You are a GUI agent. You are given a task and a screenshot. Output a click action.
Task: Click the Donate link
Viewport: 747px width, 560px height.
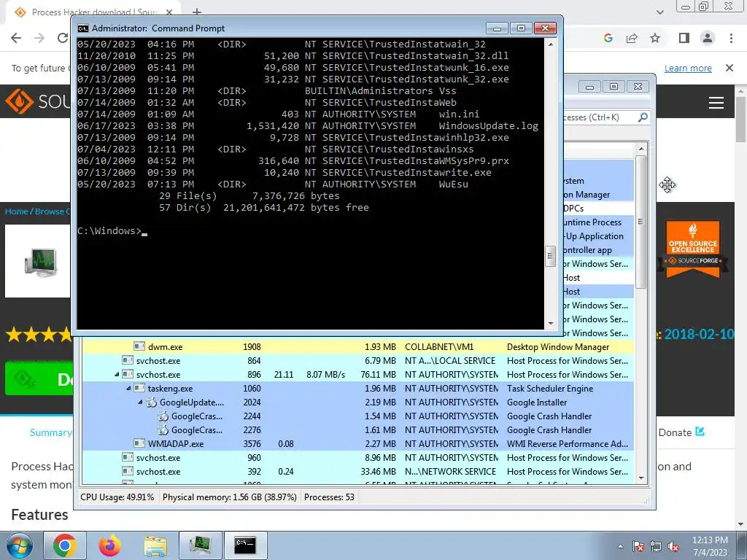pyautogui.click(x=681, y=432)
